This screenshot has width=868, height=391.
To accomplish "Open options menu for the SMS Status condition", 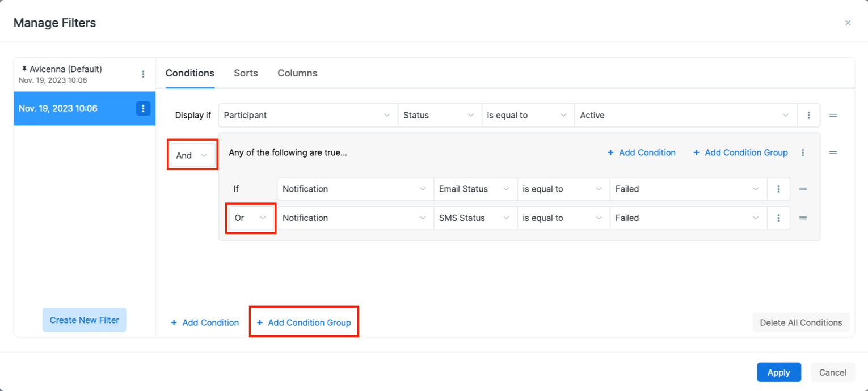I will coord(778,218).
